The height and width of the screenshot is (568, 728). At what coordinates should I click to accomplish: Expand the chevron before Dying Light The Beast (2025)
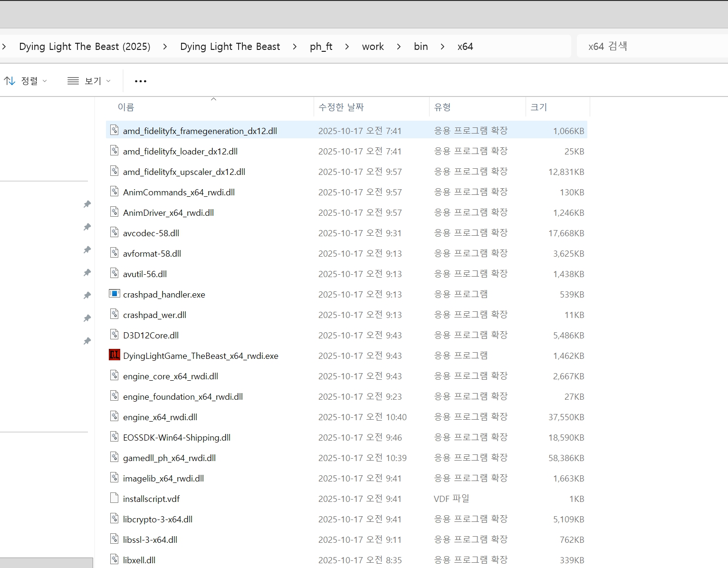(4, 47)
